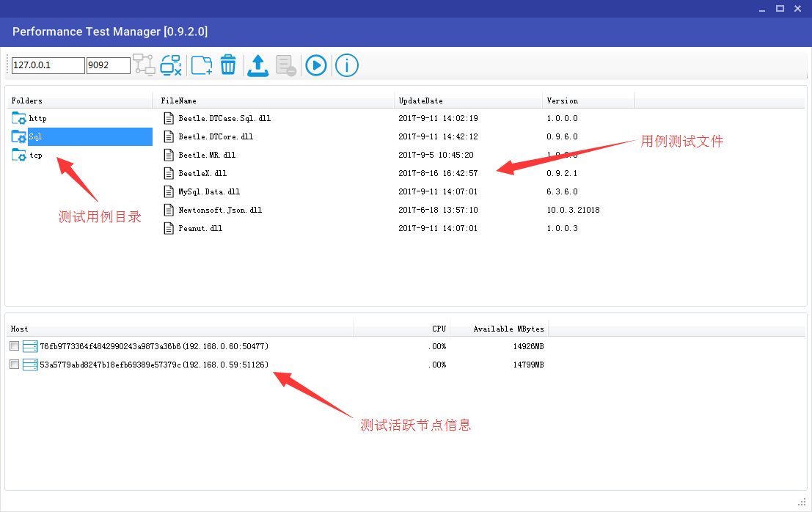Sort by the Version column header

[588, 101]
